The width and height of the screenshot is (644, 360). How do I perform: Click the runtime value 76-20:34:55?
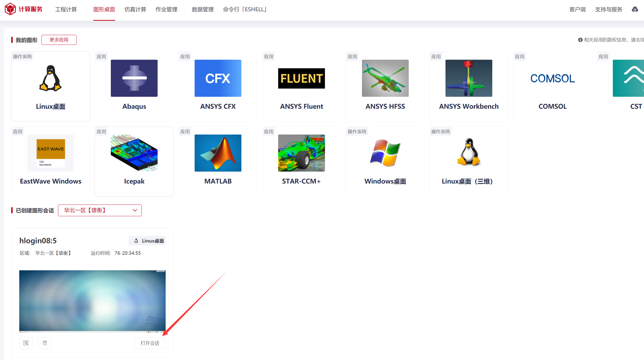pyautogui.click(x=128, y=253)
